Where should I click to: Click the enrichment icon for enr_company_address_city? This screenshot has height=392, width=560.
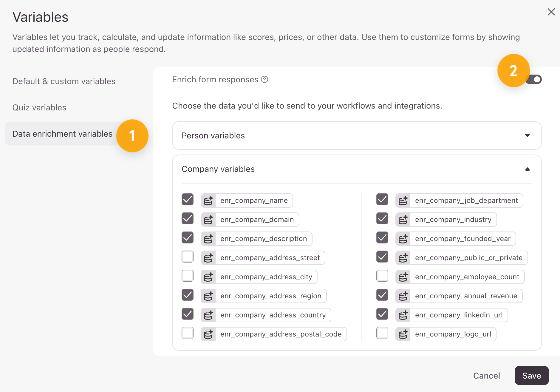[x=208, y=277]
